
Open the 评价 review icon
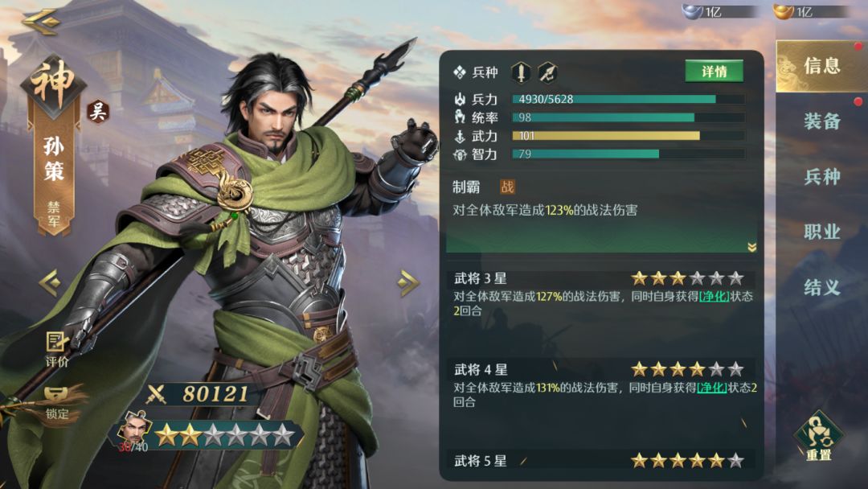point(56,349)
